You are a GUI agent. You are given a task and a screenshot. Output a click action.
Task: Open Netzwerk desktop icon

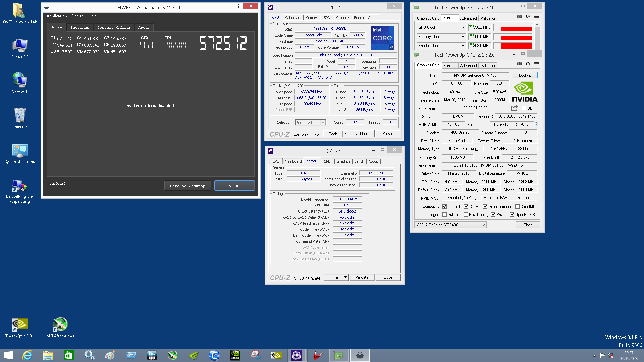click(x=20, y=83)
